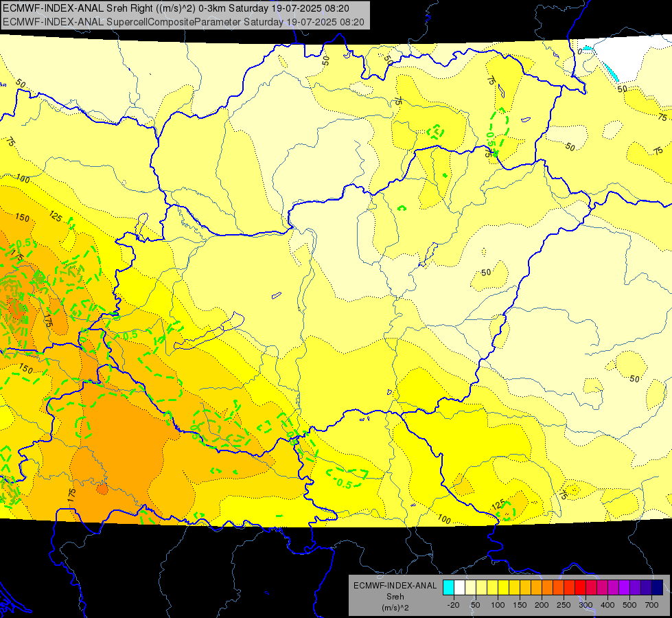Select the legend scale value -20
Image resolution: width=672 pixels, height=618 pixels.
tap(453, 605)
